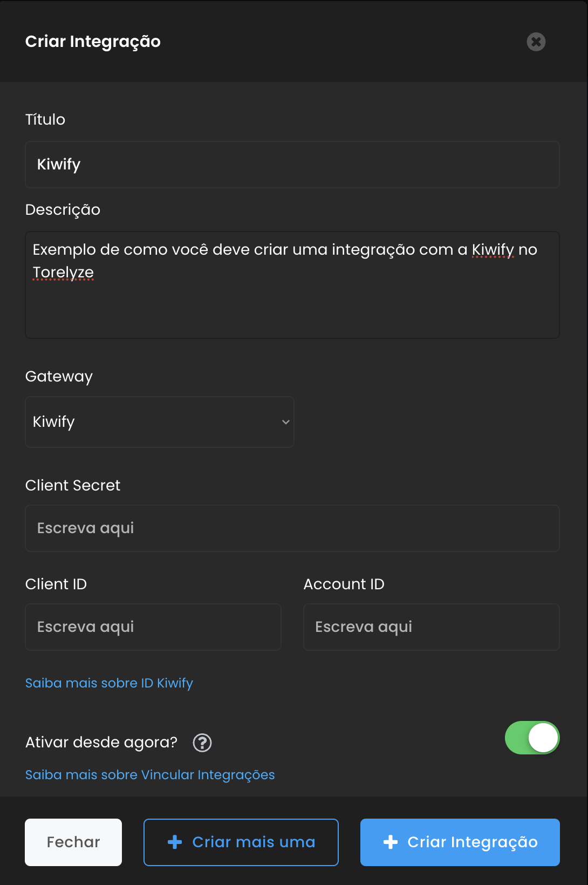The height and width of the screenshot is (885, 588).
Task: Toggle the Ativar desde agora switch
Action: 532,738
